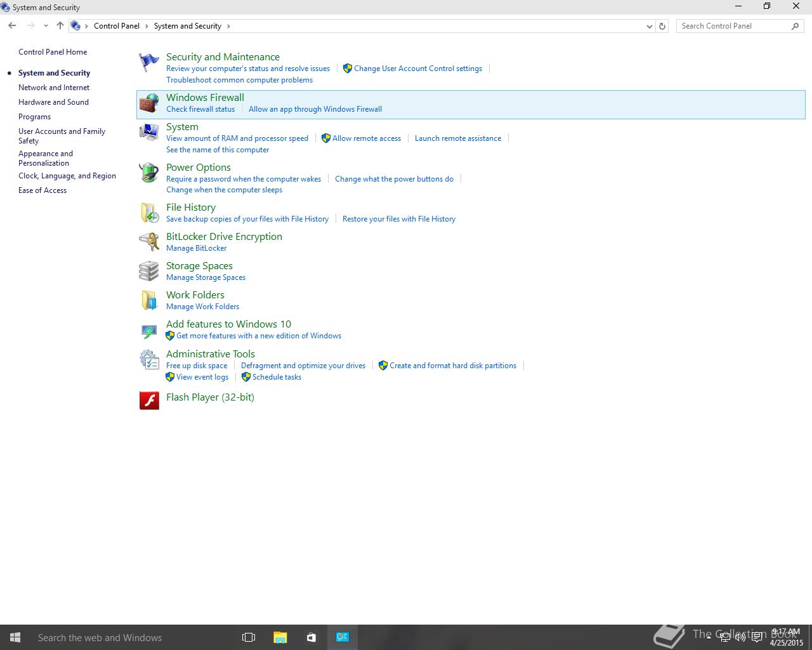This screenshot has height=650, width=812.
Task: Select Hardware and Sound in sidebar
Action: tap(53, 102)
